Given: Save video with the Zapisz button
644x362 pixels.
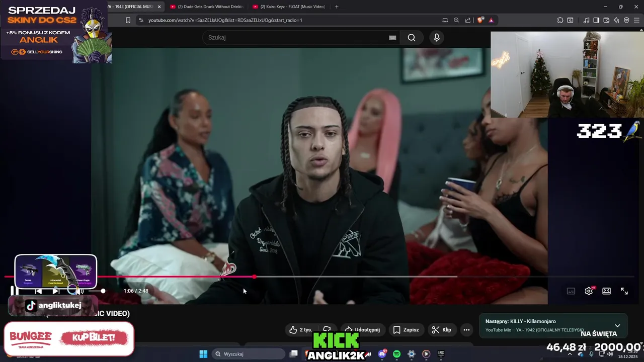Looking at the screenshot, I should point(406,330).
